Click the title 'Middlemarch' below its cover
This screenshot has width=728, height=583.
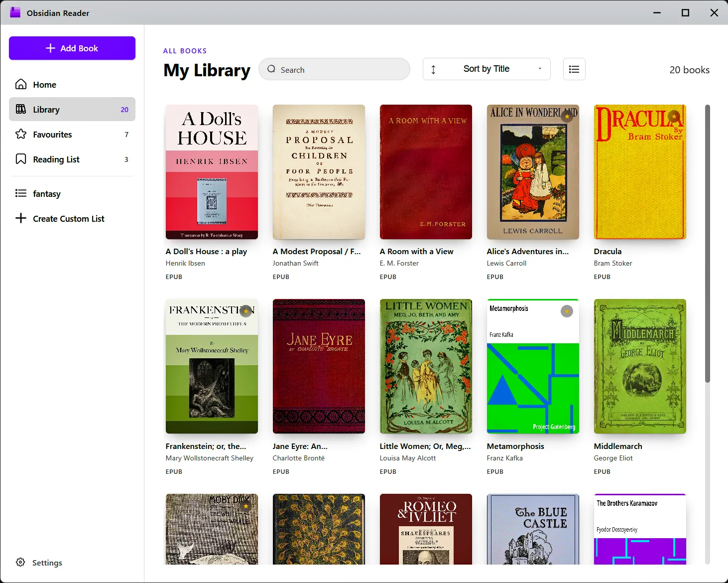[618, 446]
